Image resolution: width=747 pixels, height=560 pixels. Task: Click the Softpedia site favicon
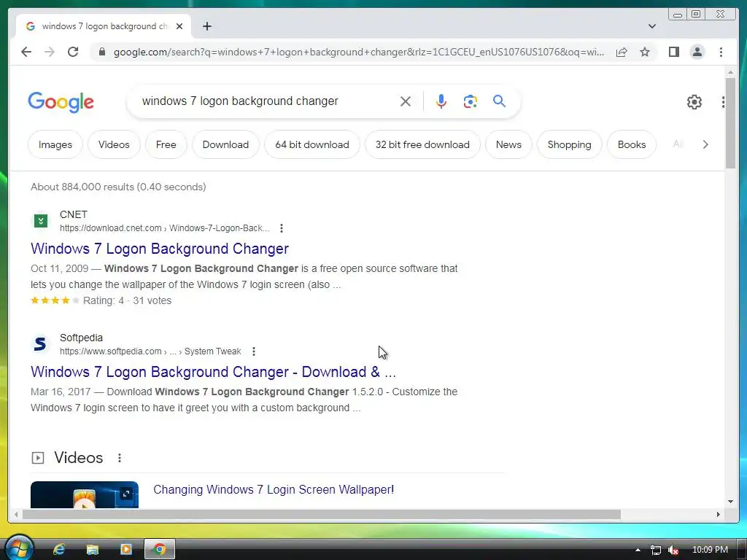(41, 344)
